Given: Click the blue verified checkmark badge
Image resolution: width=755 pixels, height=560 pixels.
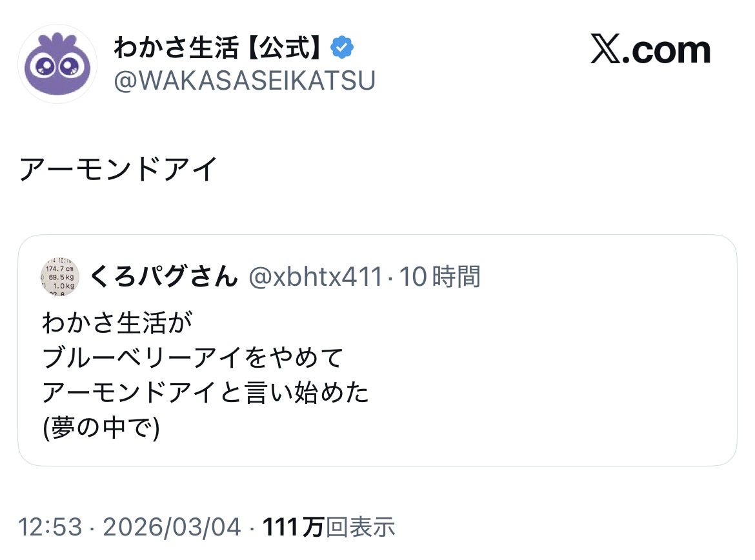Looking at the screenshot, I should 343,46.
